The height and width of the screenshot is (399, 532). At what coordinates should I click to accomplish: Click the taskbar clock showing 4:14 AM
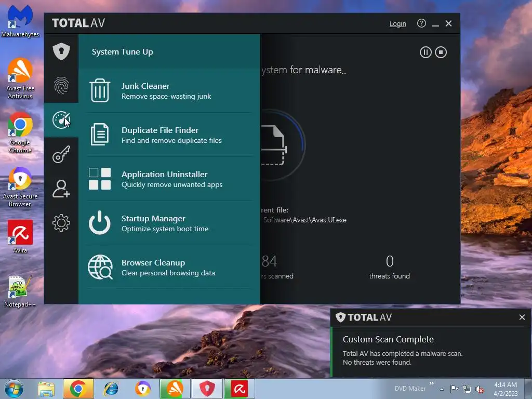[506, 389]
